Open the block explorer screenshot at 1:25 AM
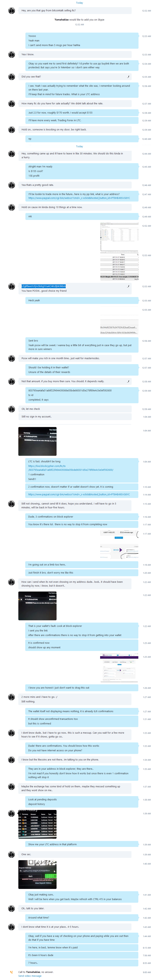 point(119,668)
